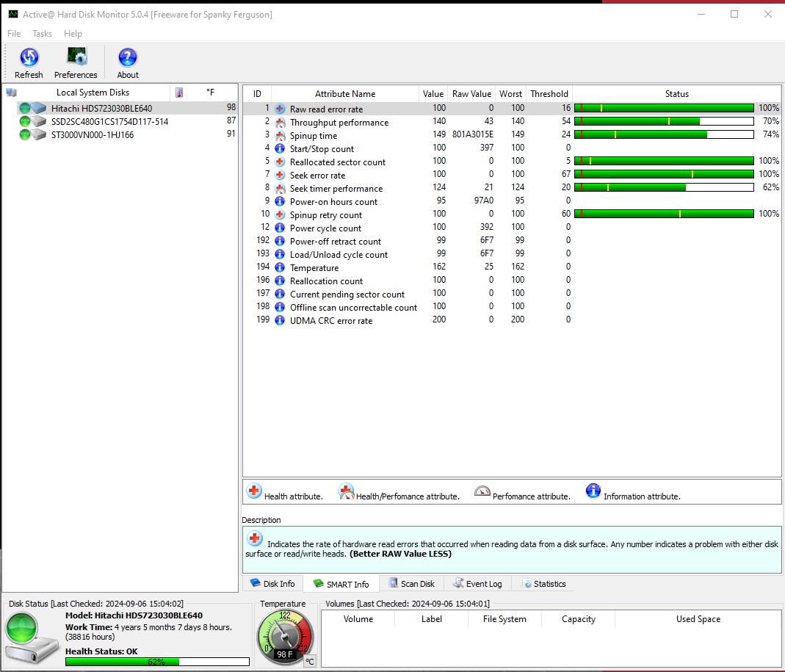Click the thermometer icon in disk list header
This screenshot has width=785, height=672.
(x=179, y=93)
